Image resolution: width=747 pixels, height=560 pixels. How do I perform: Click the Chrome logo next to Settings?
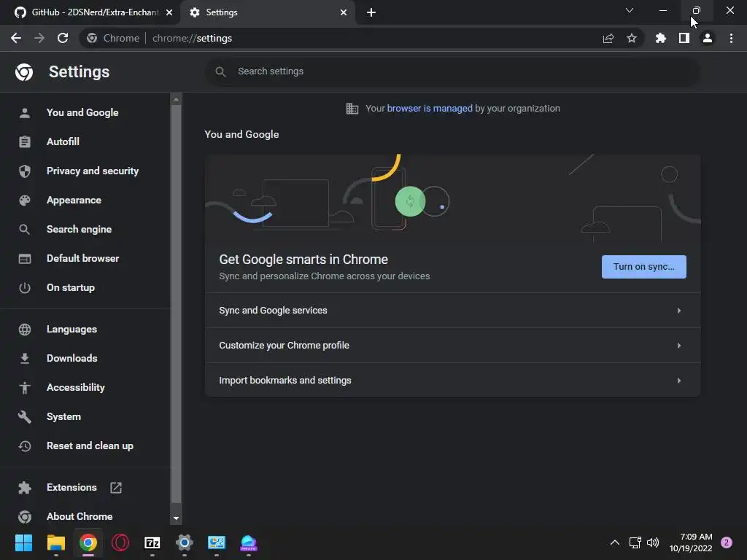pyautogui.click(x=24, y=72)
